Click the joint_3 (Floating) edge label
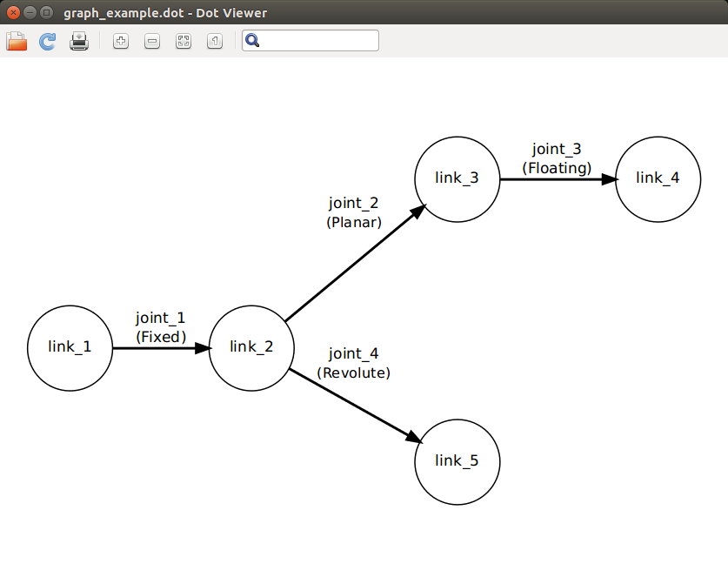The width and height of the screenshot is (728, 584). tap(557, 158)
